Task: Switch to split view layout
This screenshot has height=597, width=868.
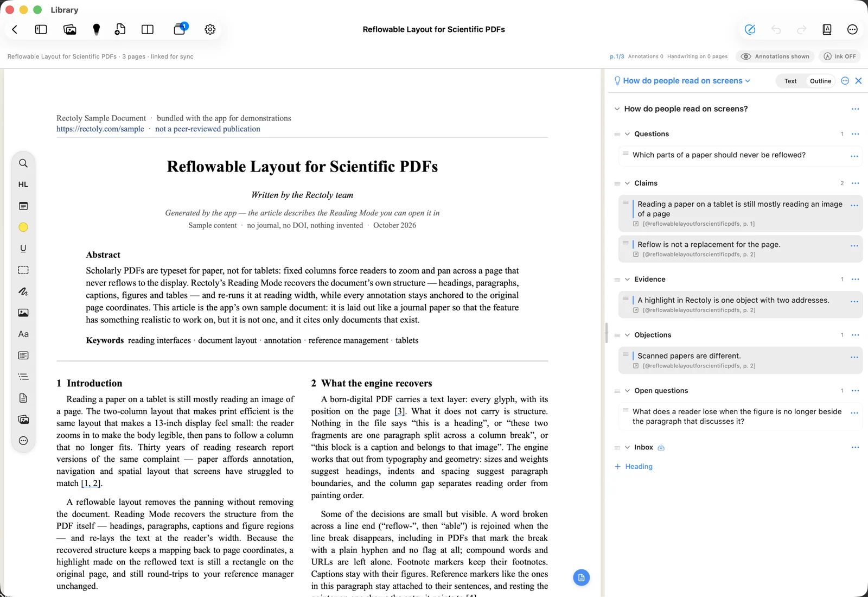Action: (148, 29)
